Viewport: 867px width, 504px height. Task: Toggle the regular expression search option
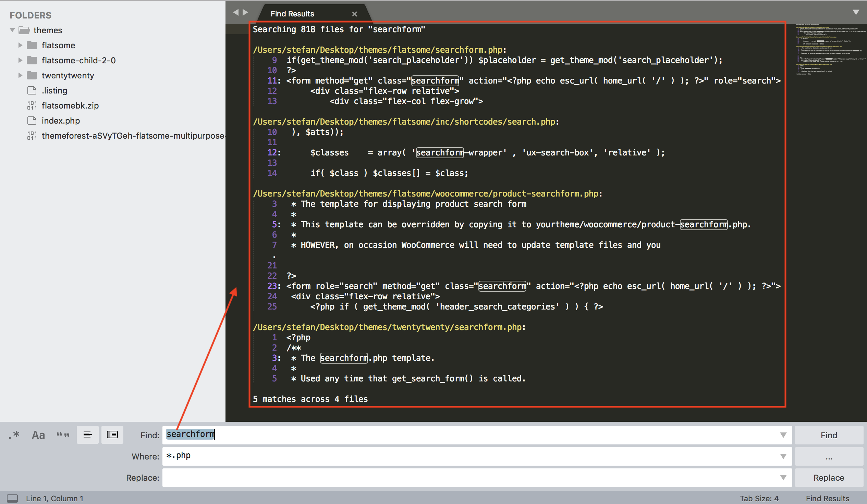tap(14, 435)
